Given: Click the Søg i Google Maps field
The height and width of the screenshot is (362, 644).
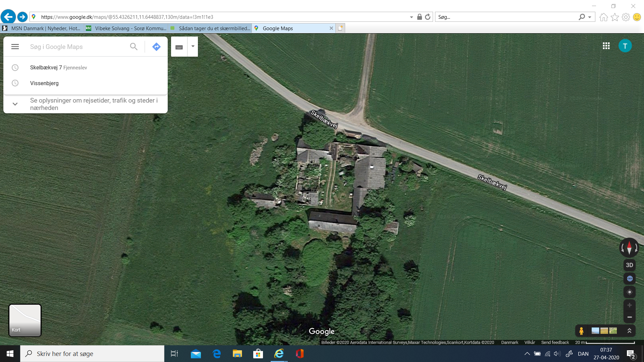Looking at the screenshot, I should coord(77,47).
